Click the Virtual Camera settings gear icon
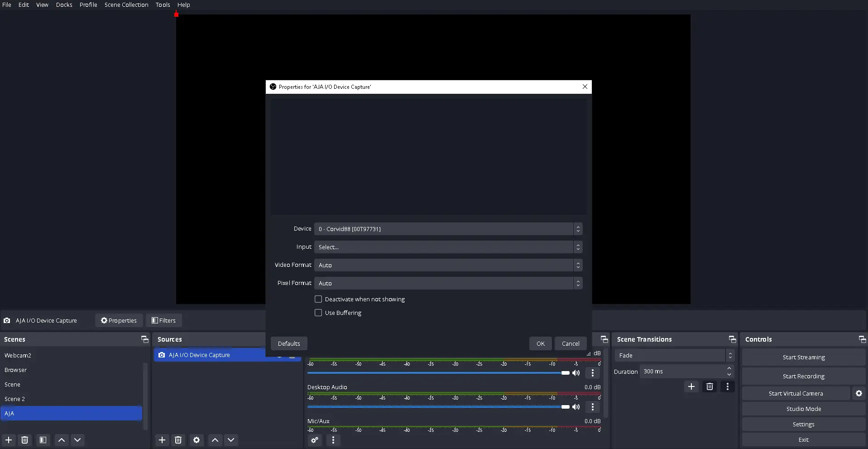This screenshot has width=868, height=449. (858, 393)
